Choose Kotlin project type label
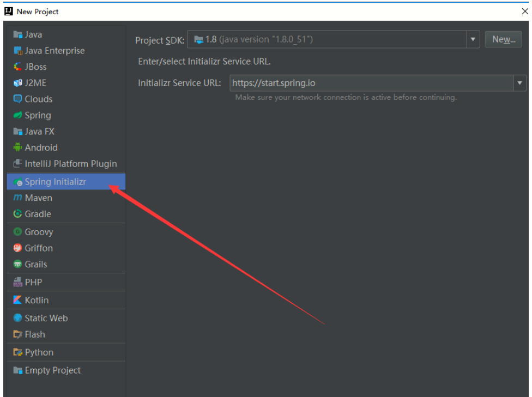The height and width of the screenshot is (397, 532). coord(37,300)
